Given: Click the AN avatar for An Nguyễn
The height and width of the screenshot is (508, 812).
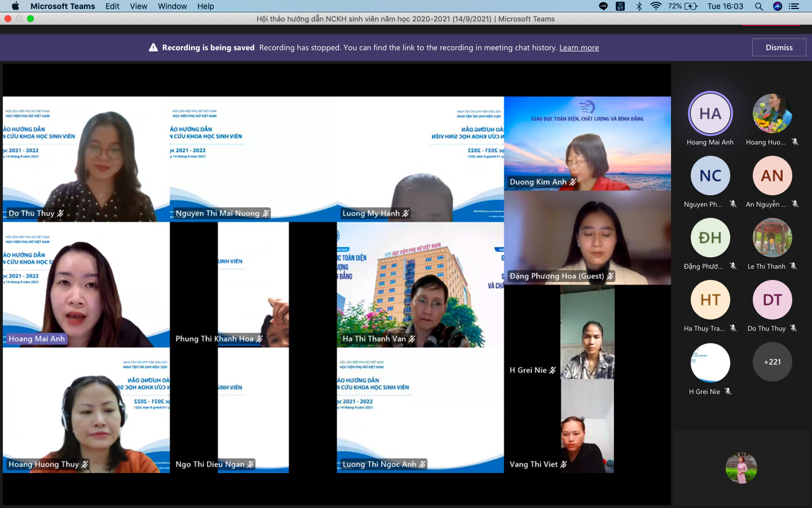Looking at the screenshot, I should (772, 176).
